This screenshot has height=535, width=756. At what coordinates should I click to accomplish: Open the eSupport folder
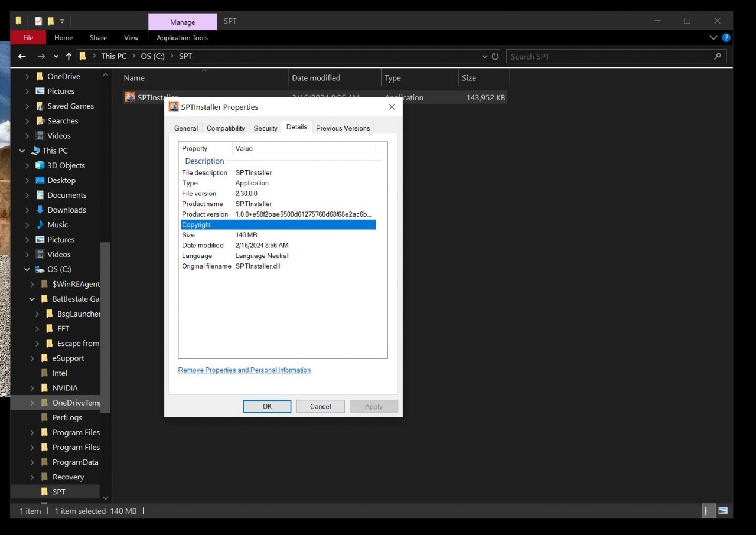pyautogui.click(x=68, y=358)
